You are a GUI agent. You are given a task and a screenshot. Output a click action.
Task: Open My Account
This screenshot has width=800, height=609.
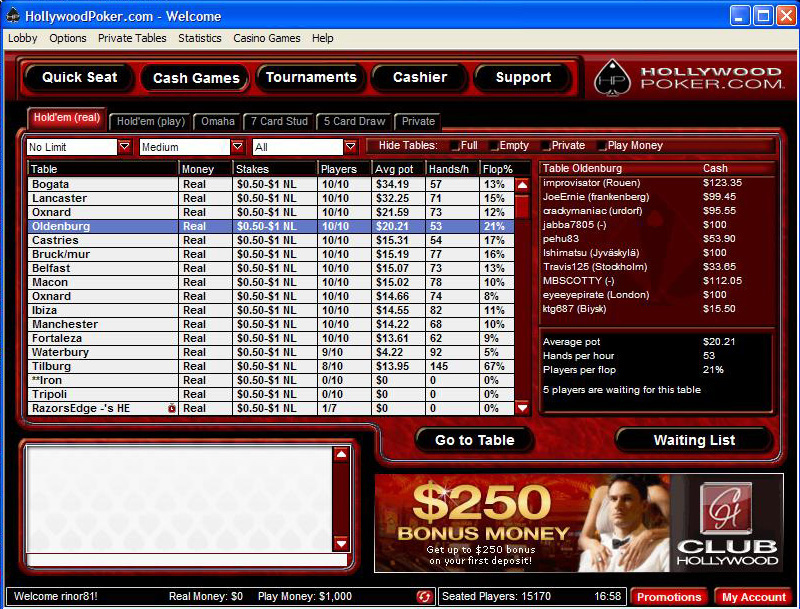(754, 597)
